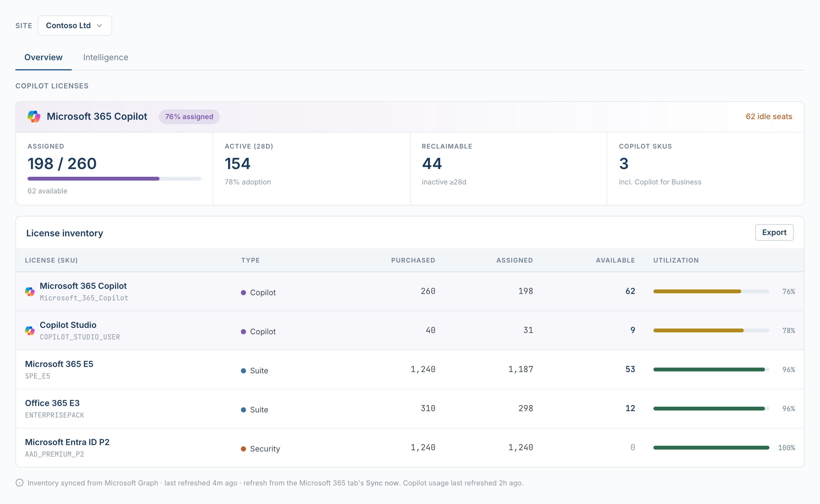Click the Microsoft 365 E5 utilization bar

tap(711, 369)
